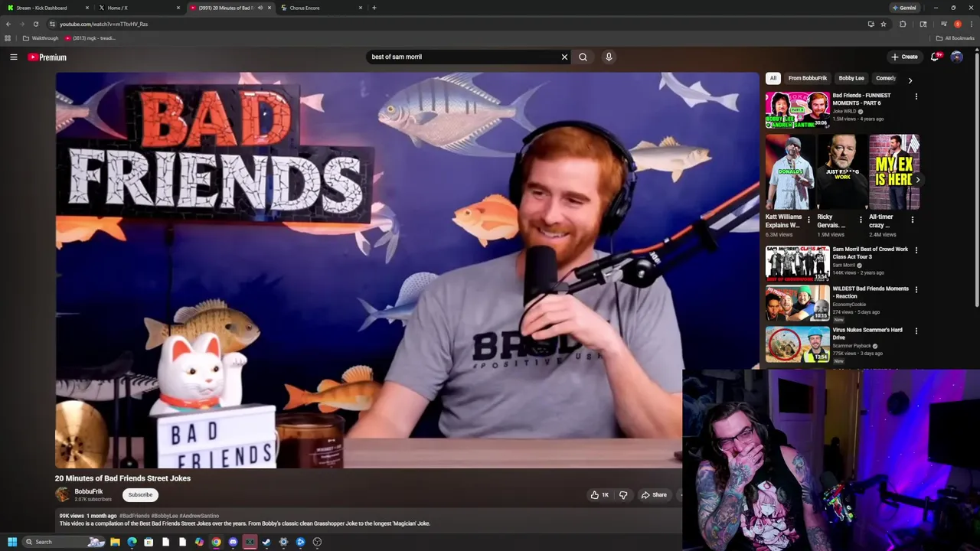This screenshot has width=980, height=551.
Task: Open options for WILDEST Bad Friends Moments video
Action: click(916, 290)
